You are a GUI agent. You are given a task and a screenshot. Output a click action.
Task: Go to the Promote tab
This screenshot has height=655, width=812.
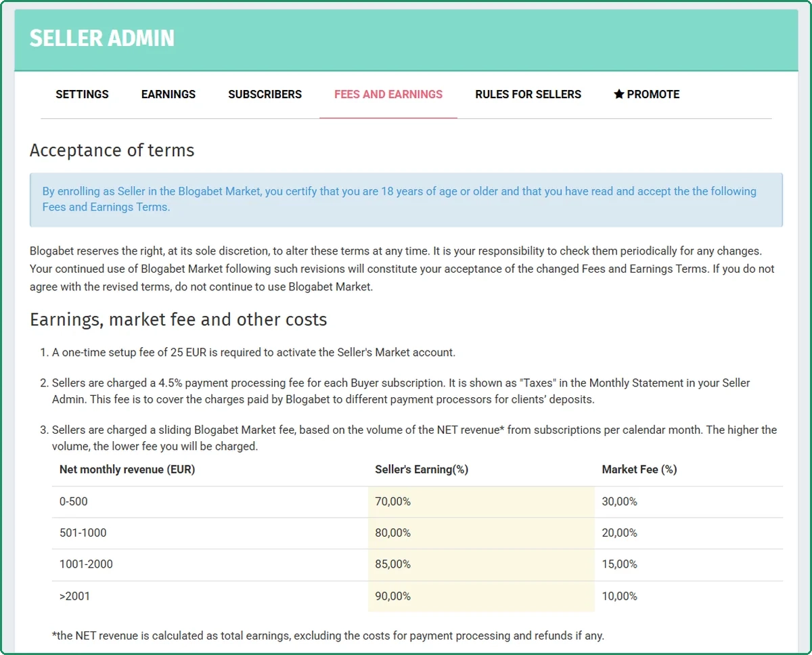pos(646,95)
